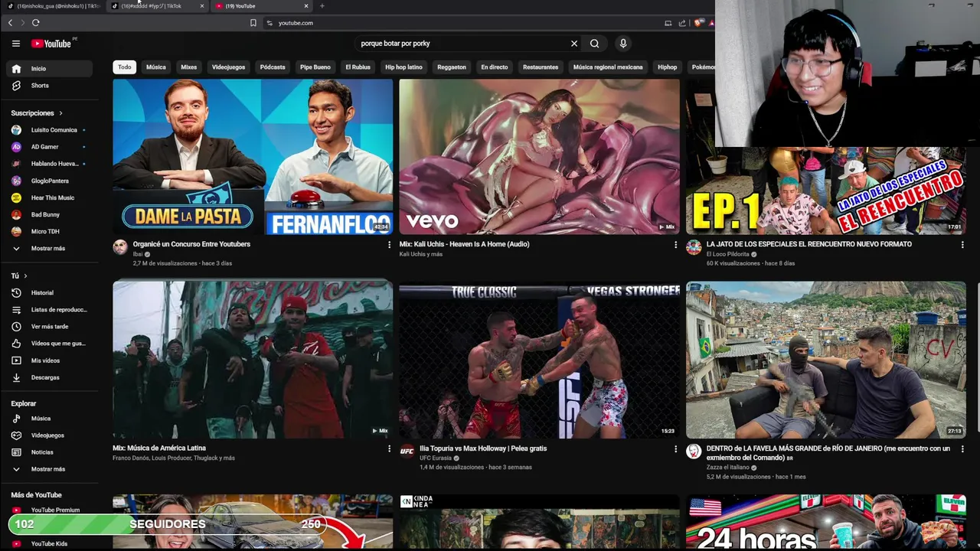The image size is (980, 551).
Task: Open Ibai channel avatar
Action: click(120, 246)
